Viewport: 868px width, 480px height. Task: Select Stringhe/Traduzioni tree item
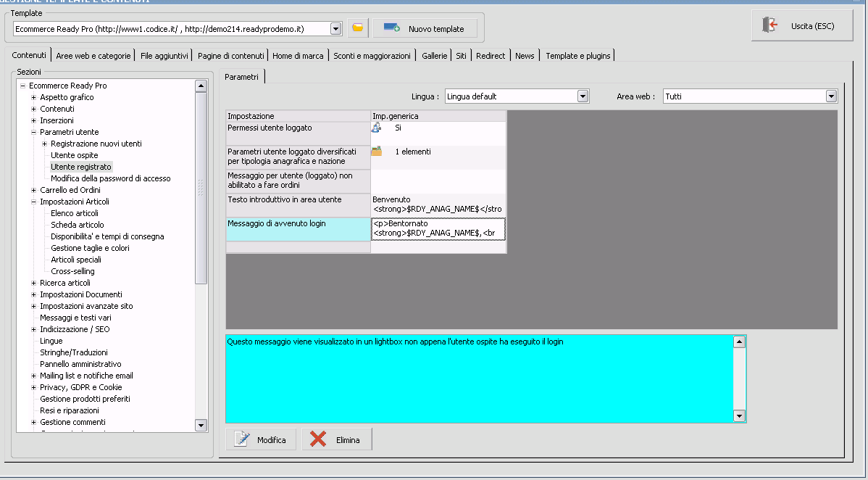pos(74,352)
